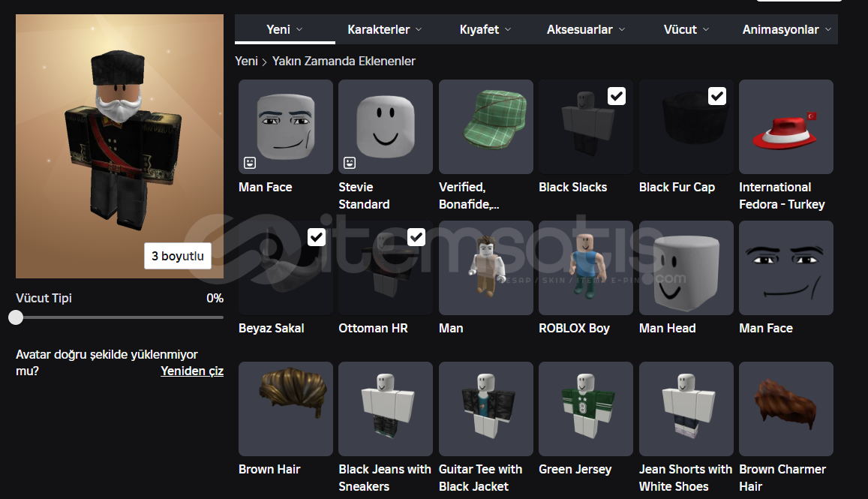Remove the checkmark from Beyaz Sakal
The image size is (868, 499).
click(x=317, y=237)
